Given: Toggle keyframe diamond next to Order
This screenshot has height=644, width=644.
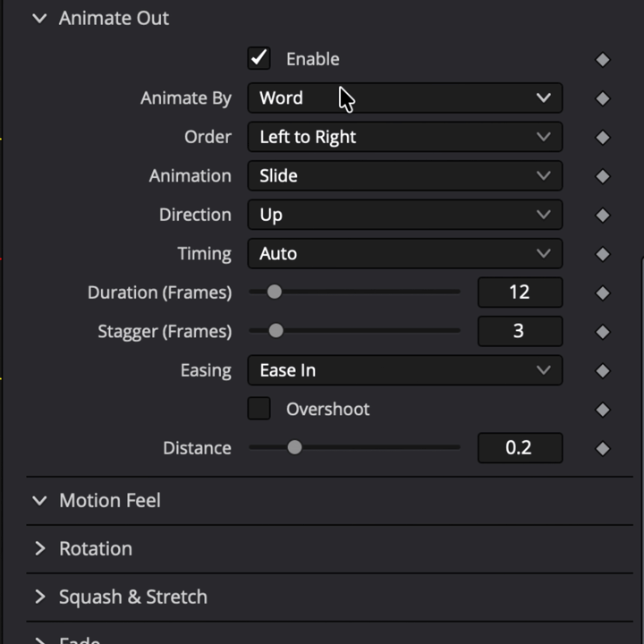Looking at the screenshot, I should 603,138.
